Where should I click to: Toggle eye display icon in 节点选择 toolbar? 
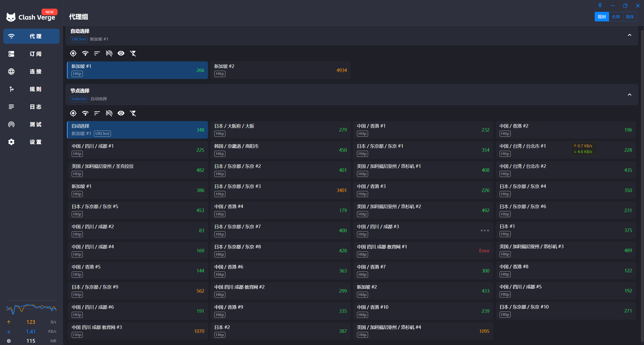pos(121,113)
